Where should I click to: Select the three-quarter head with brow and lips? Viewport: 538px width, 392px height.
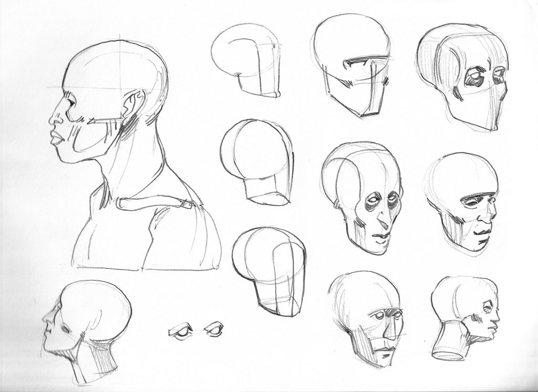[x=461, y=204]
